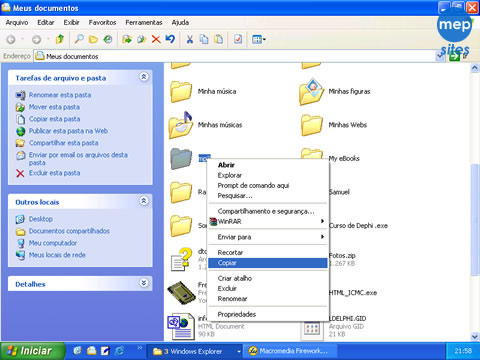The height and width of the screenshot is (360, 480).
Task: Choose Copiar in context menu
Action: click(268, 263)
